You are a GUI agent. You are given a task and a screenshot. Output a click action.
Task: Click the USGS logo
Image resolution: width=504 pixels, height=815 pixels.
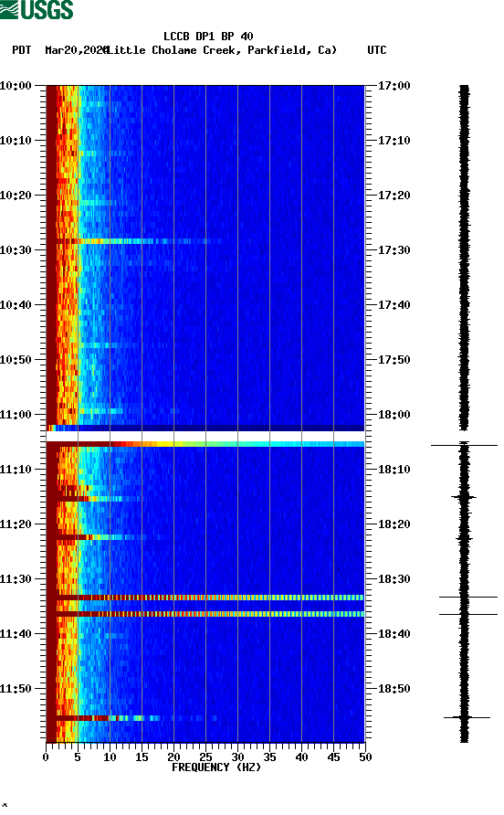pyautogui.click(x=37, y=9)
